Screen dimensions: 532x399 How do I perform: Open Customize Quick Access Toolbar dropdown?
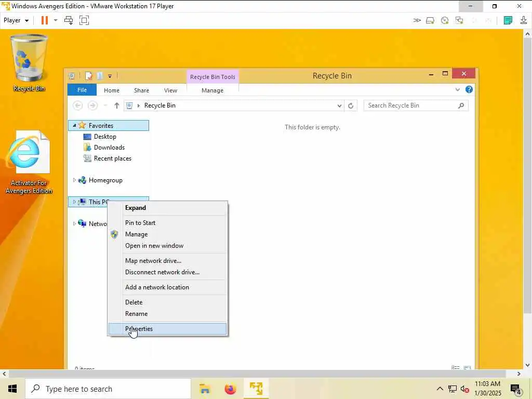[x=110, y=76]
